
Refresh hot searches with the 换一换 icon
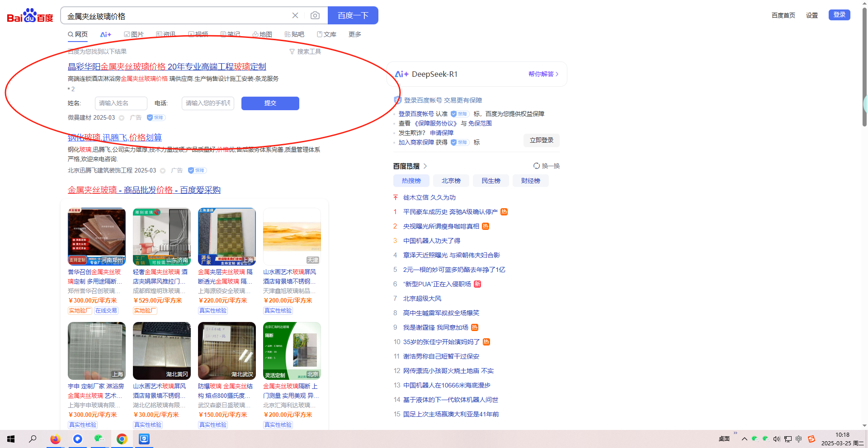point(537,166)
